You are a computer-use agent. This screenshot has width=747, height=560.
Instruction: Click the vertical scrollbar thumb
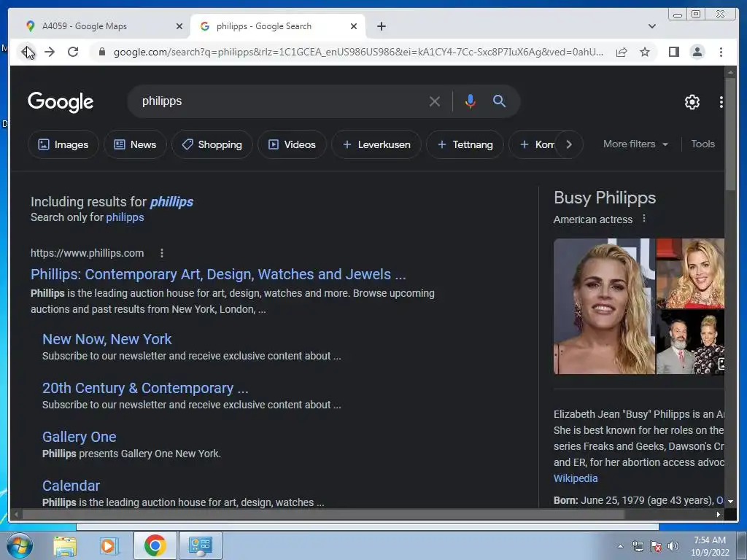[730, 133]
